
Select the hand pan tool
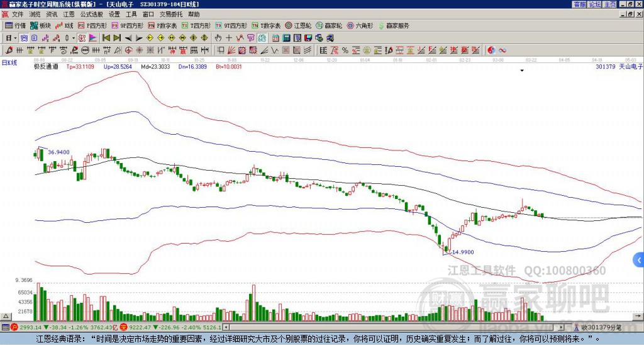(218, 38)
